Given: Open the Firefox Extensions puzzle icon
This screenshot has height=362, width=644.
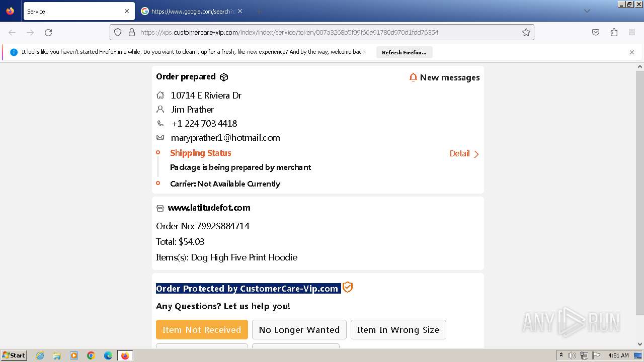Looking at the screenshot, I should (614, 32).
